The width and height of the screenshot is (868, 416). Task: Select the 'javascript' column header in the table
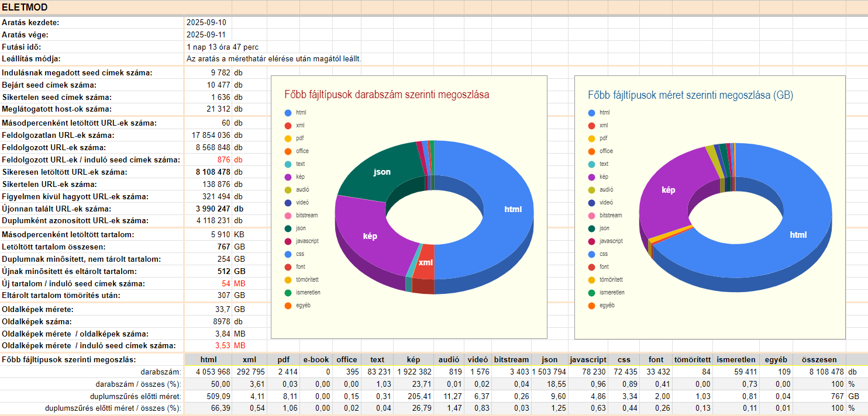[x=588, y=360]
